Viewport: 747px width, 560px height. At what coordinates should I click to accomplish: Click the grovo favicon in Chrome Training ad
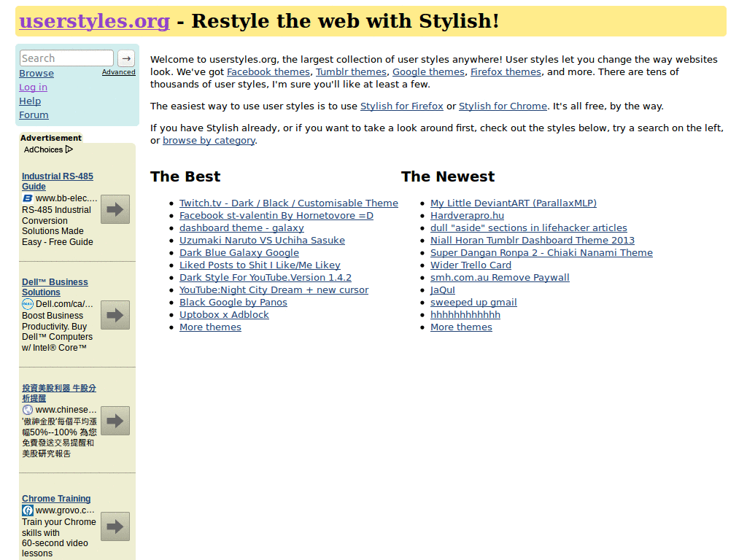28,510
